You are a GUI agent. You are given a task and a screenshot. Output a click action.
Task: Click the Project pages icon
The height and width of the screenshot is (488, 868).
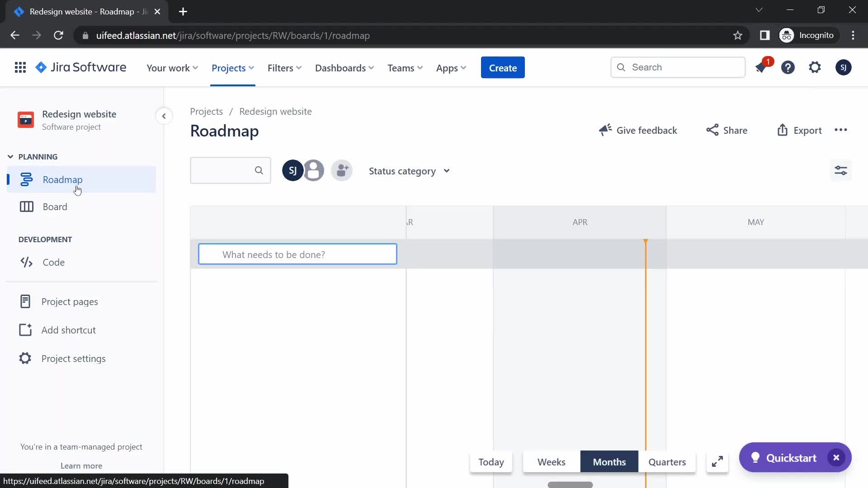coord(26,301)
